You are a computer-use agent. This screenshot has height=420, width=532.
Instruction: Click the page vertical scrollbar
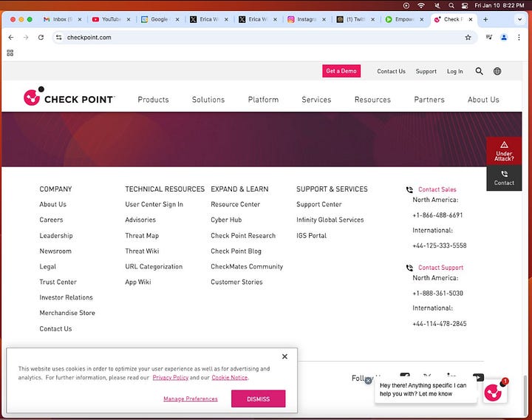(x=526, y=395)
